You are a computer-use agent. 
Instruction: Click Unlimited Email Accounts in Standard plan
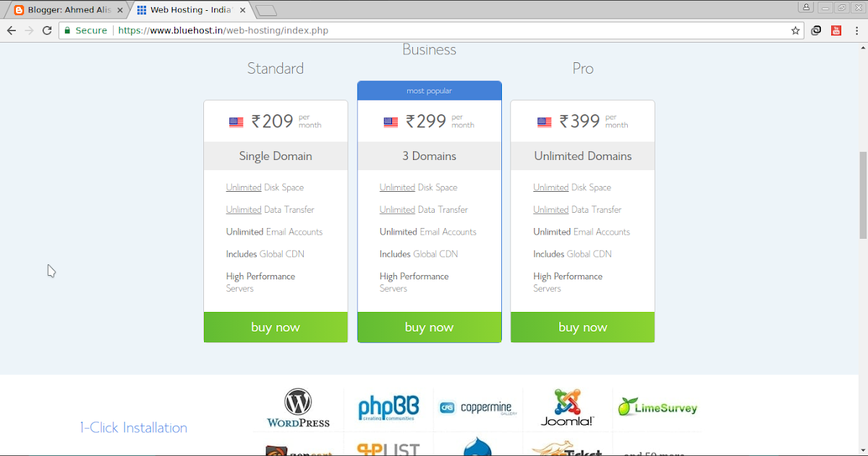(274, 232)
